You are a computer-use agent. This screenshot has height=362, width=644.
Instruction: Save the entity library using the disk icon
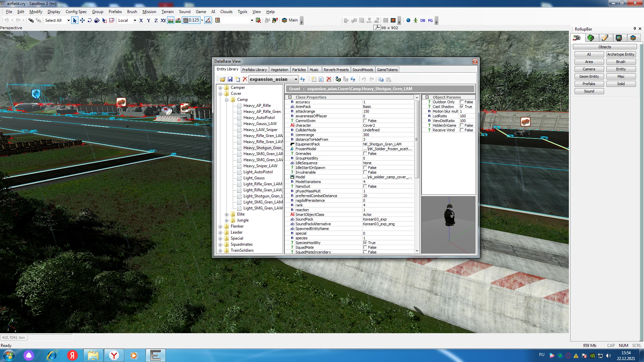230,79
